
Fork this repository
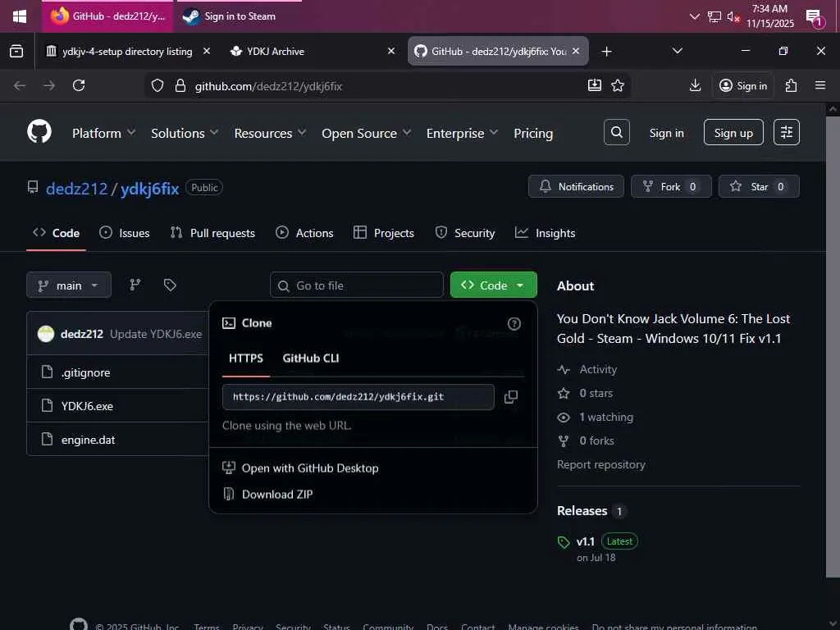click(671, 186)
